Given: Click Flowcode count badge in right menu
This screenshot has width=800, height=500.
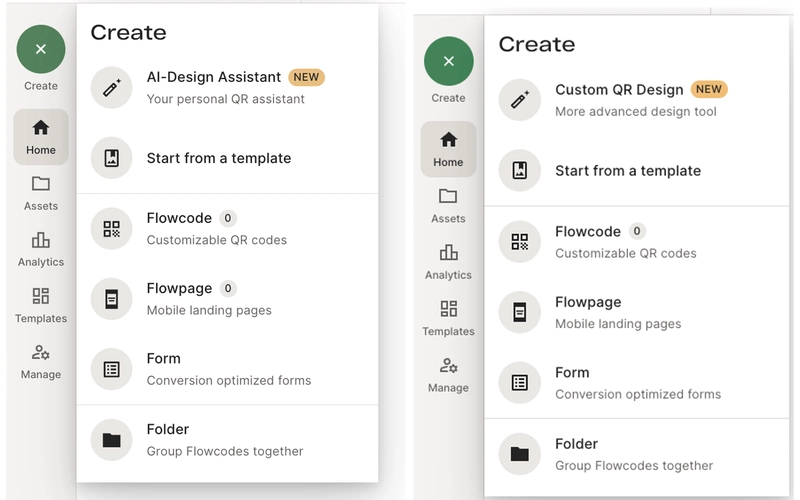Looking at the screenshot, I should point(637,231).
